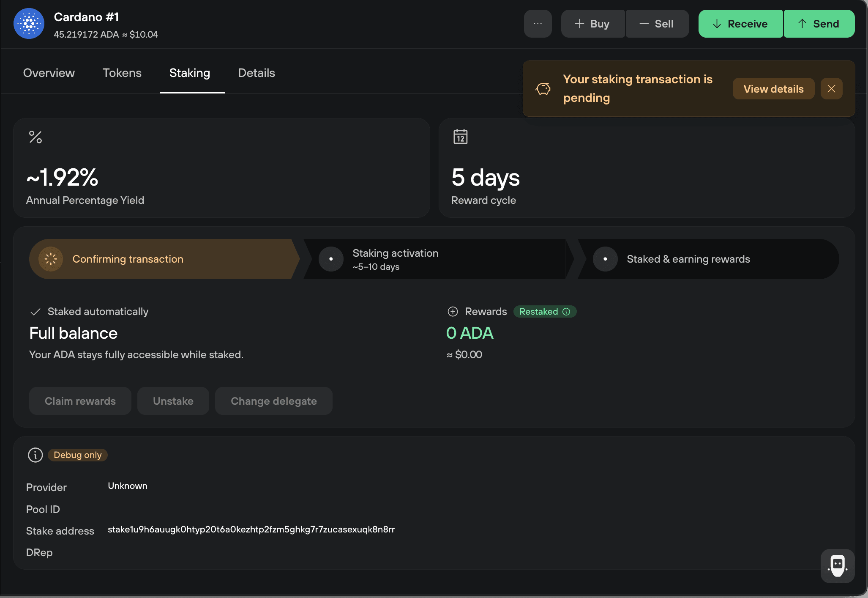This screenshot has width=868, height=598.
Task: Switch to the Tokens tab
Action: (122, 73)
